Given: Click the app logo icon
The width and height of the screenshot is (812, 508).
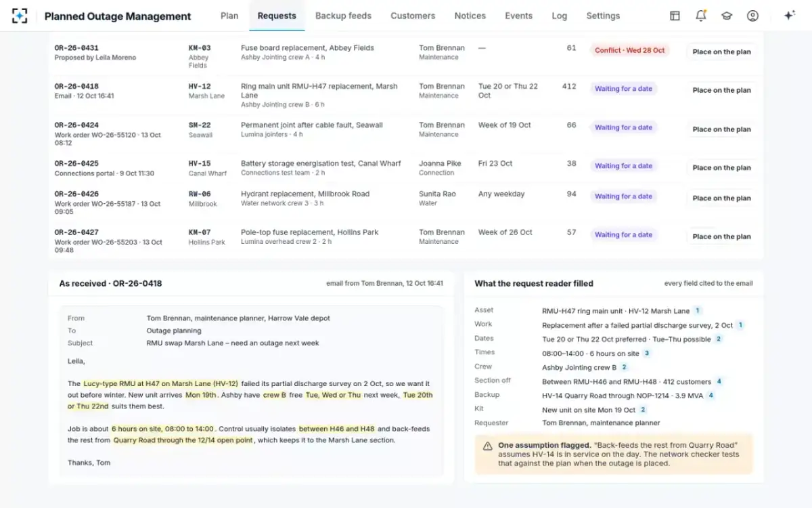Looking at the screenshot, I should [20, 16].
